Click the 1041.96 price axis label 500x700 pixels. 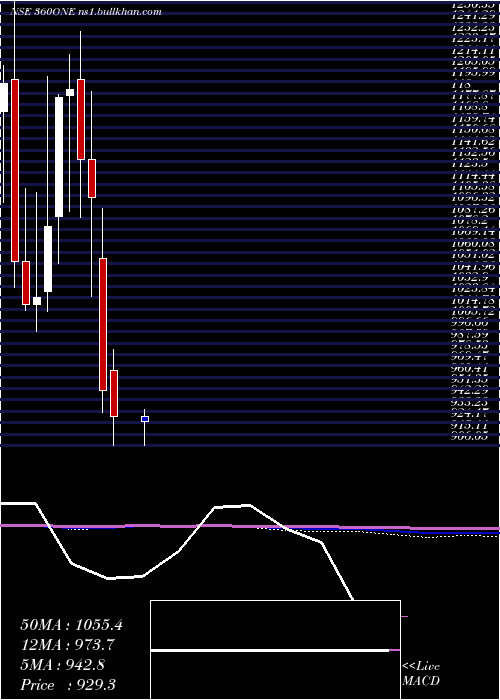point(473,267)
